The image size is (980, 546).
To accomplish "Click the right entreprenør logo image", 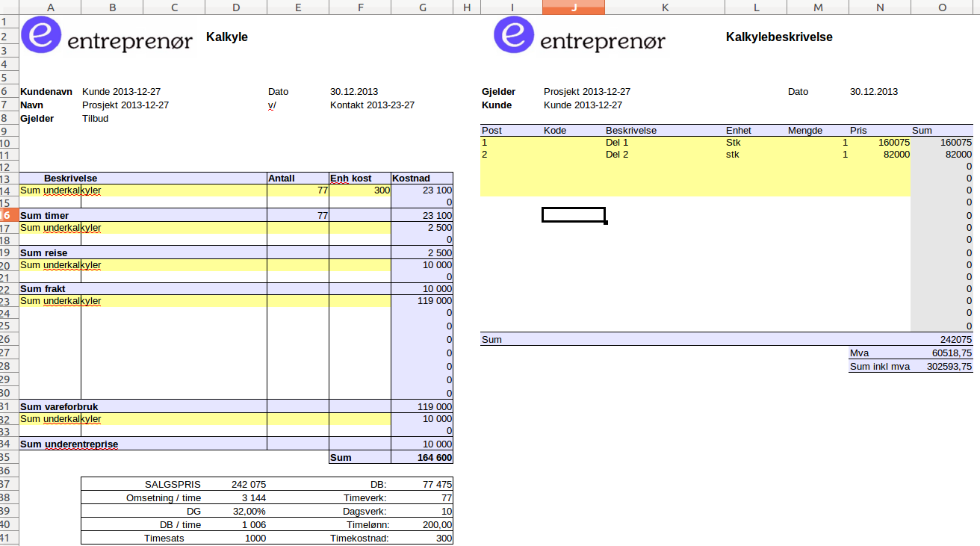I will tap(580, 35).
